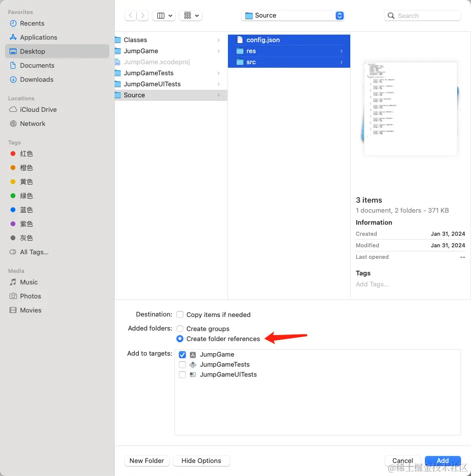The height and width of the screenshot is (476, 471).
Task: Choose Create groups option
Action: 180,329
